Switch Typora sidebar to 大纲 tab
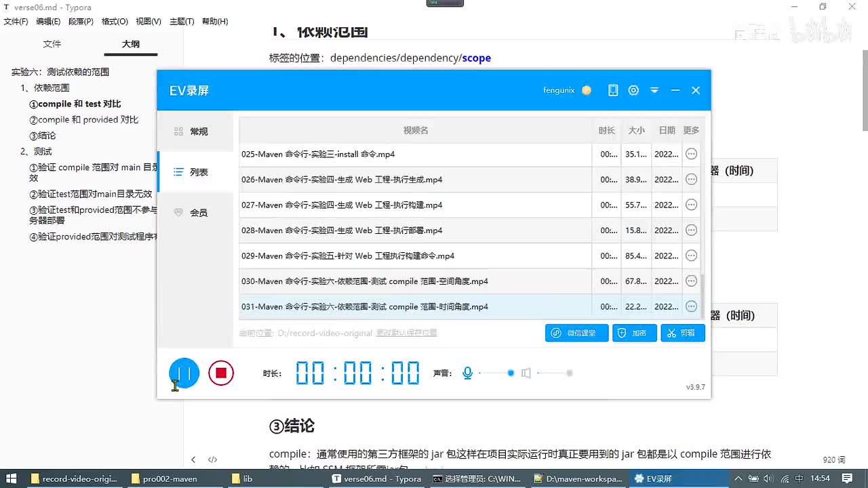 (131, 44)
